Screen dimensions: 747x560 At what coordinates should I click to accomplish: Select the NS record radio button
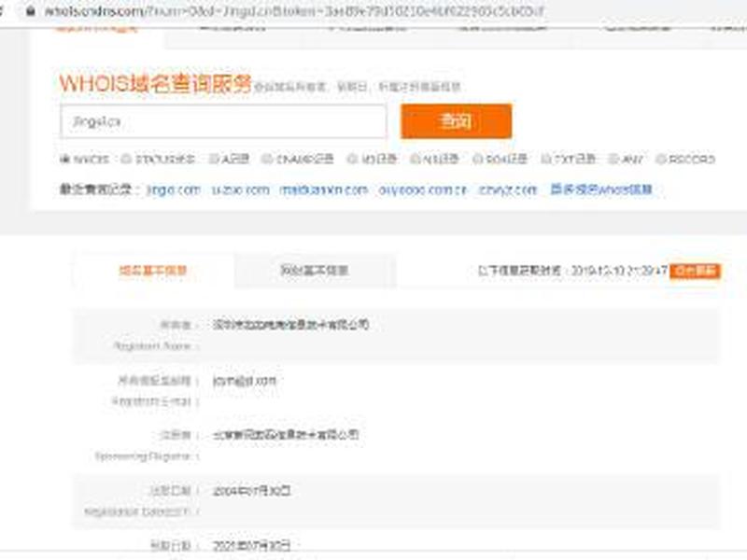click(x=415, y=159)
